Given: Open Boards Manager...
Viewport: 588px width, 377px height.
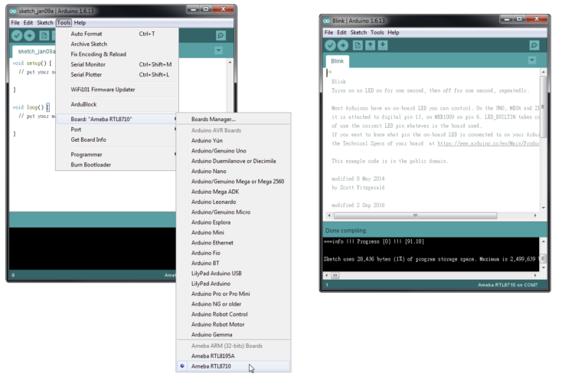Looking at the screenshot, I should coord(234,119).
